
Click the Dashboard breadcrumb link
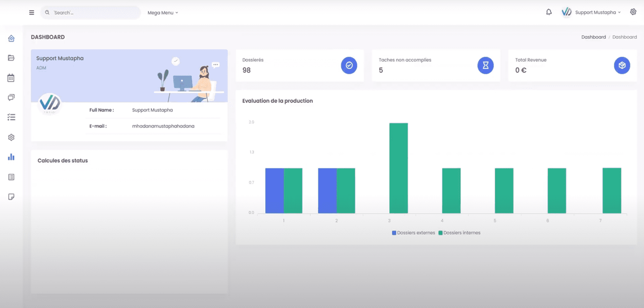593,37
